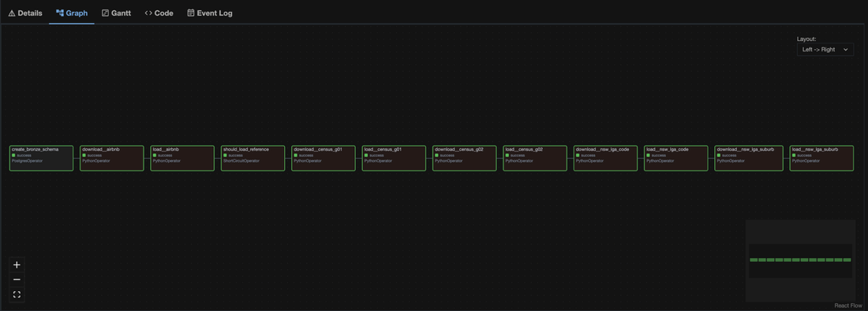
Task: Open the Code tab
Action: point(159,13)
